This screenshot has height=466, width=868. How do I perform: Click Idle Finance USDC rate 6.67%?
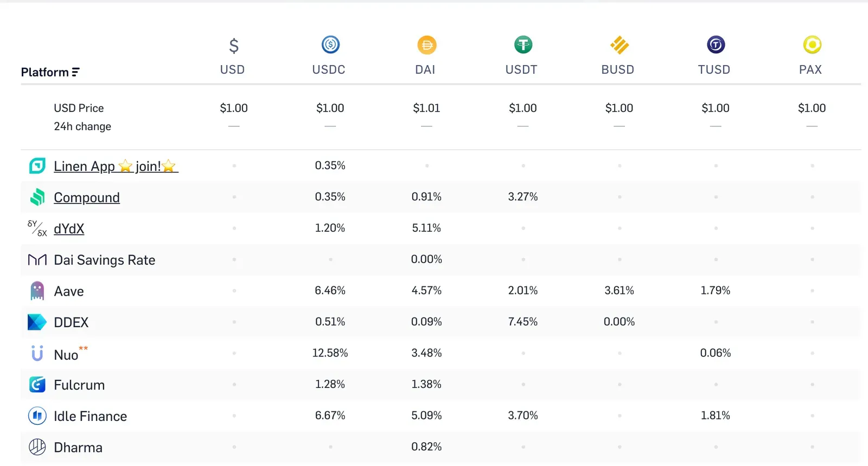[330, 415]
